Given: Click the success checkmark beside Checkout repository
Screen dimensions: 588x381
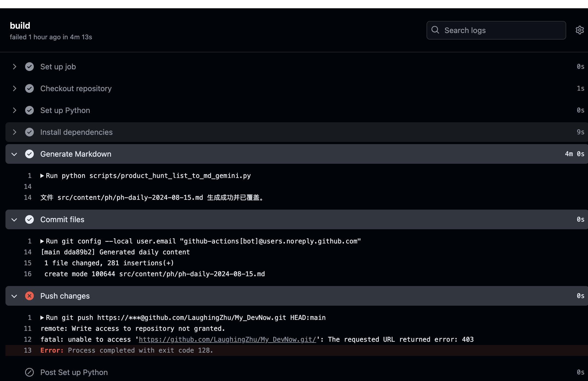Looking at the screenshot, I should click(x=29, y=88).
